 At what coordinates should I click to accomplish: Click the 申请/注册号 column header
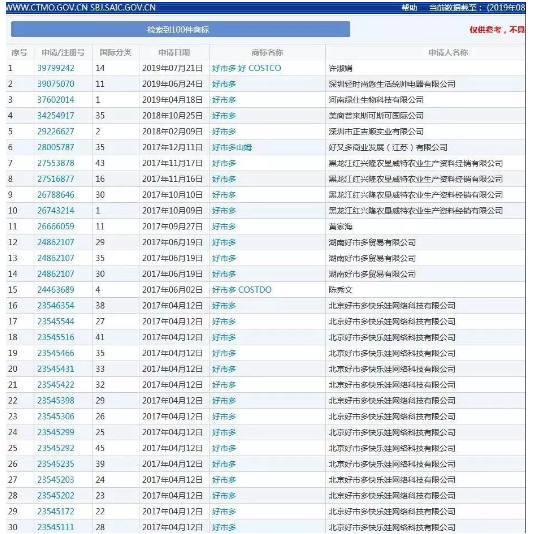tap(63, 53)
